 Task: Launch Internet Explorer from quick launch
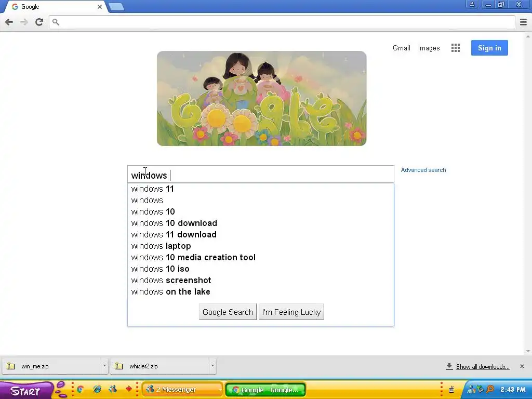(x=97, y=390)
